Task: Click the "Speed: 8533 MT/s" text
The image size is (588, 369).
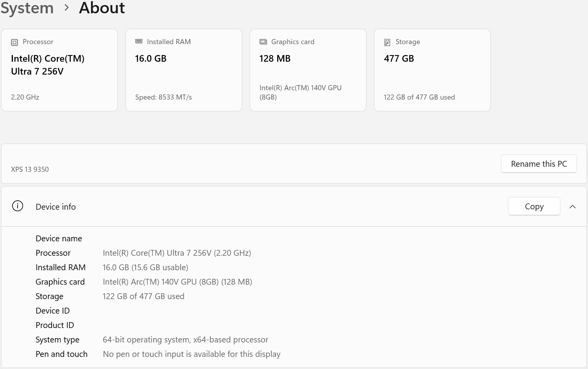Action: (163, 97)
